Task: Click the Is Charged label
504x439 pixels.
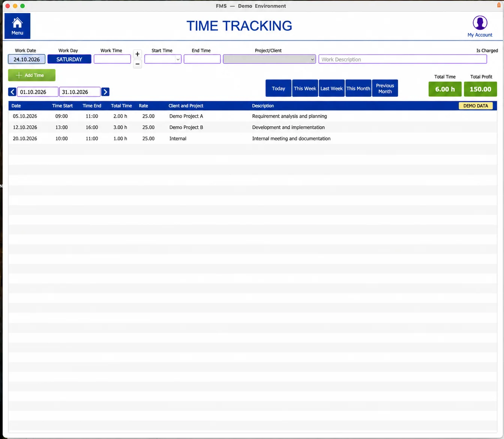Action: [487, 51]
